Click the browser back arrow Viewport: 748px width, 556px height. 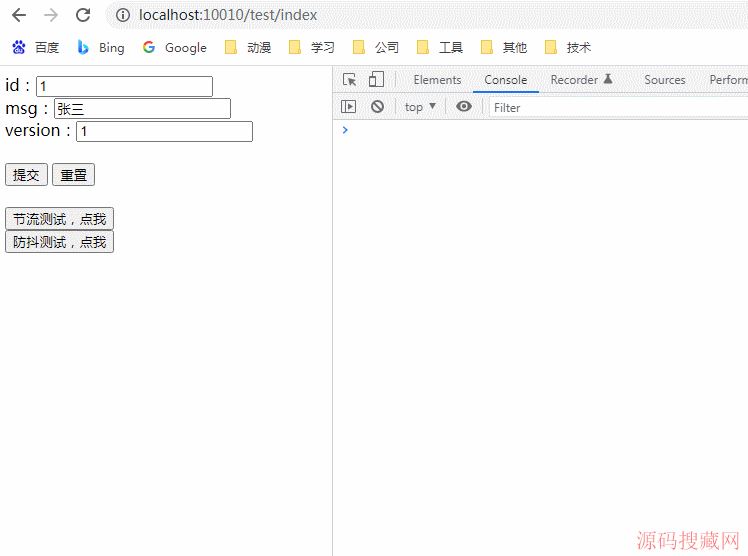click(18, 15)
